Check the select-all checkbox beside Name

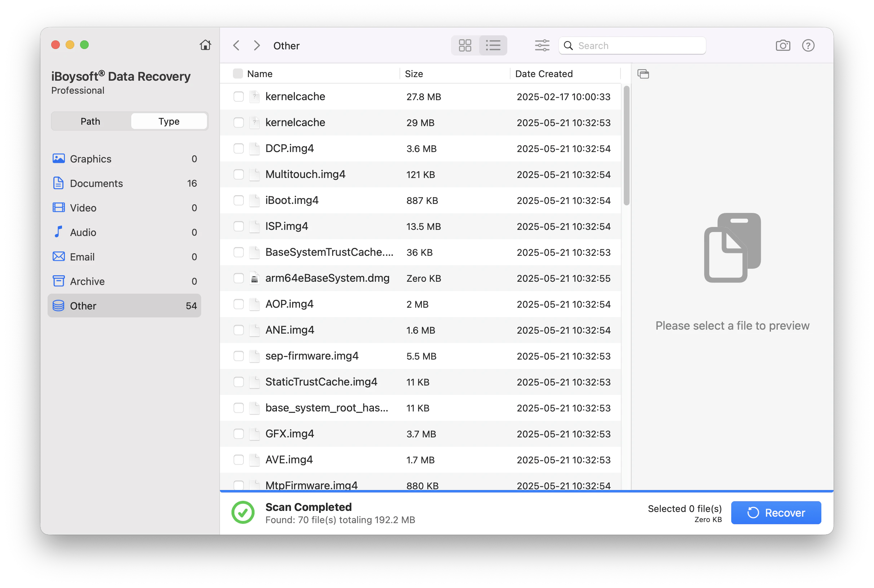point(238,73)
